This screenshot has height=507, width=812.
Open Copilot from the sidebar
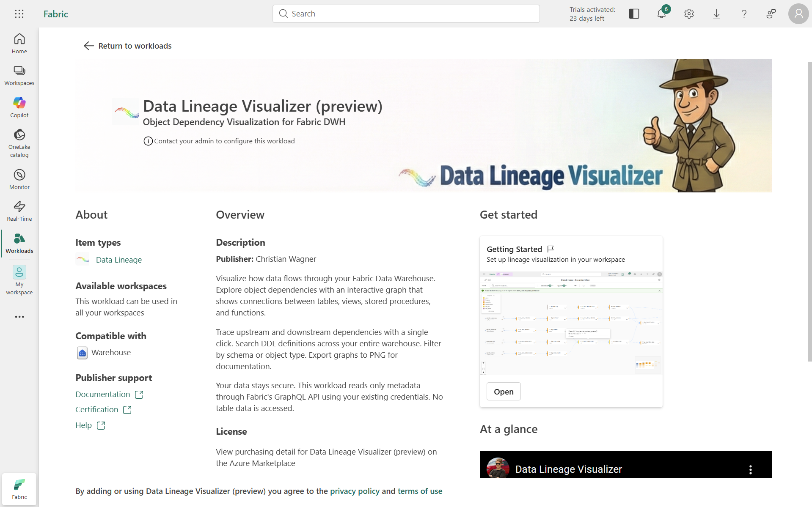[19, 107]
